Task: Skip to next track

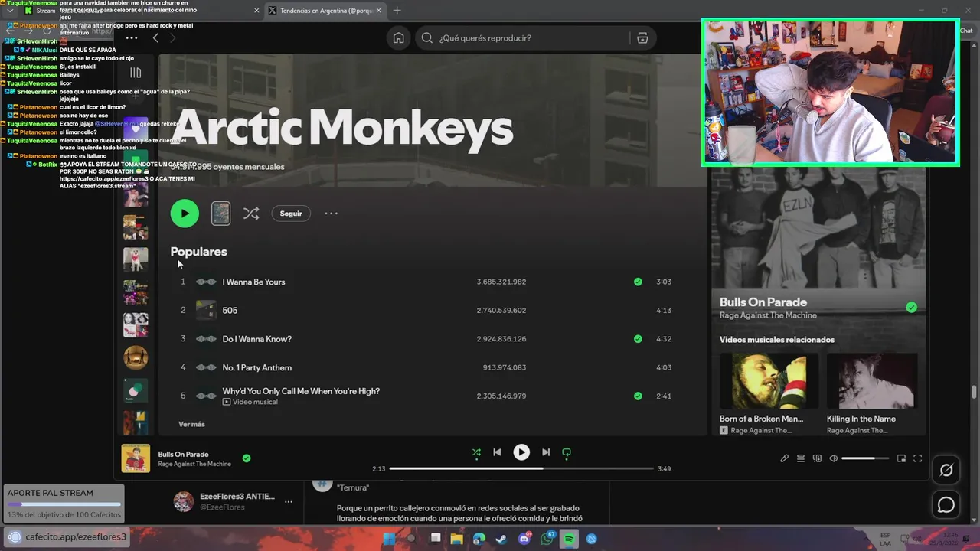Action: pos(546,452)
